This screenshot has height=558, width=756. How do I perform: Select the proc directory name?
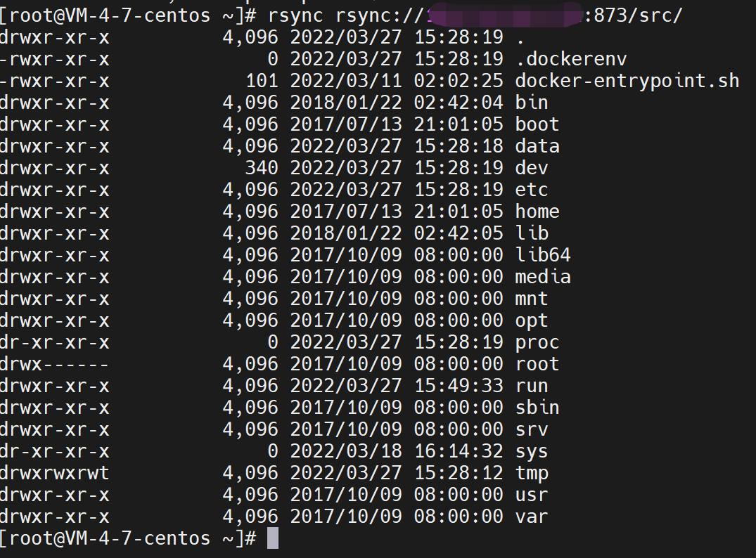tap(537, 343)
